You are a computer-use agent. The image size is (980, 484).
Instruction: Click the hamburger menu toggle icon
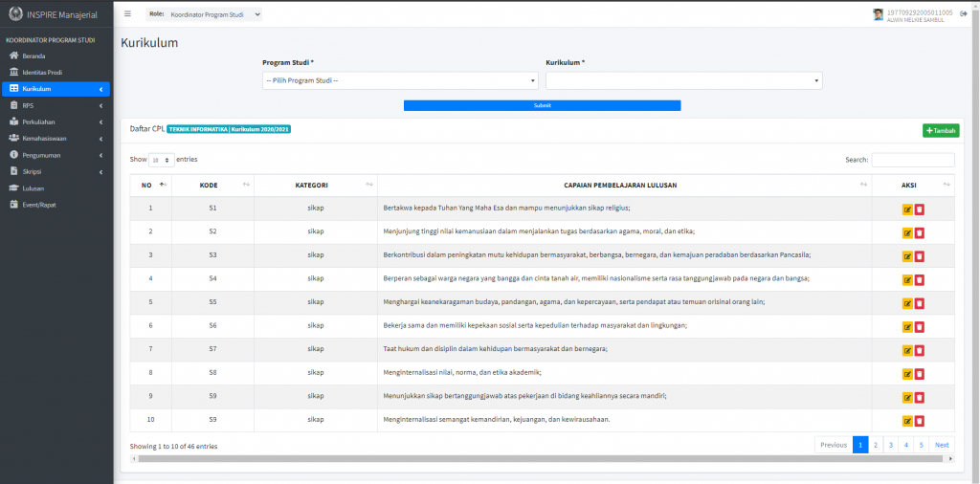click(127, 13)
